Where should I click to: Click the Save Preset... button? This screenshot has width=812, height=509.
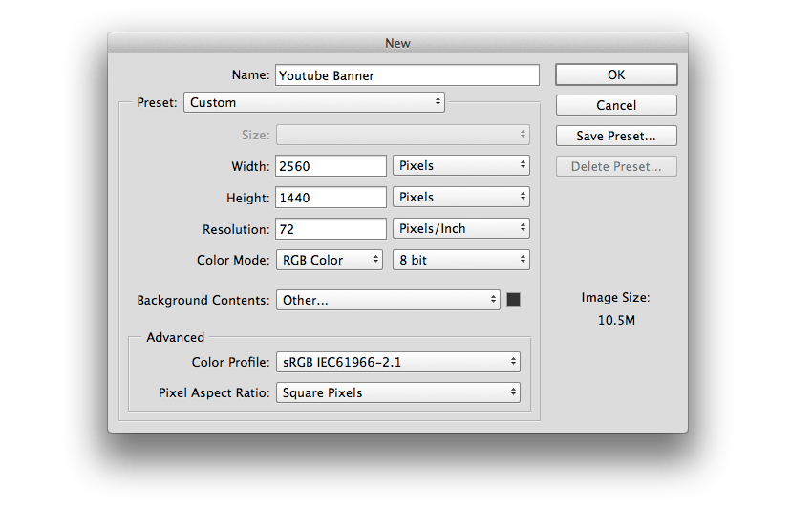click(x=616, y=136)
